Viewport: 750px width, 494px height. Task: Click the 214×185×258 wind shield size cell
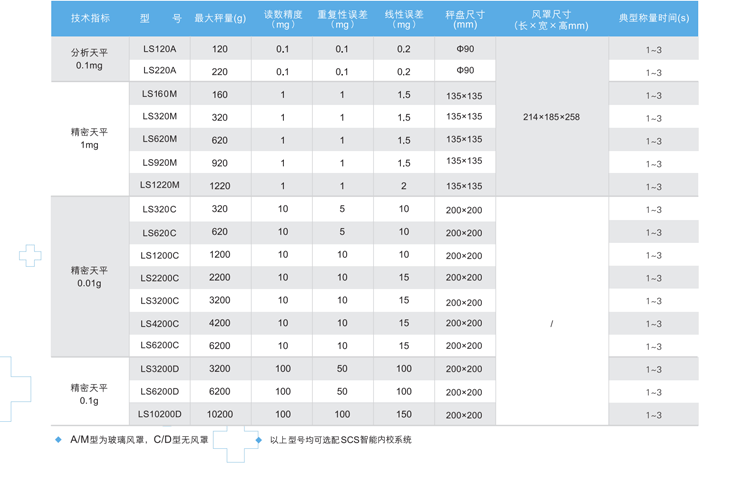551,117
